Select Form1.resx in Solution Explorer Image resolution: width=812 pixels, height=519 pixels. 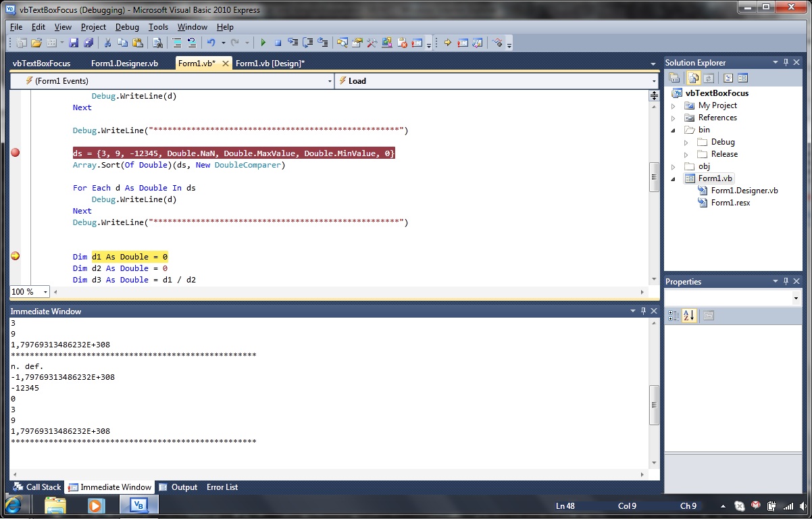coord(730,203)
